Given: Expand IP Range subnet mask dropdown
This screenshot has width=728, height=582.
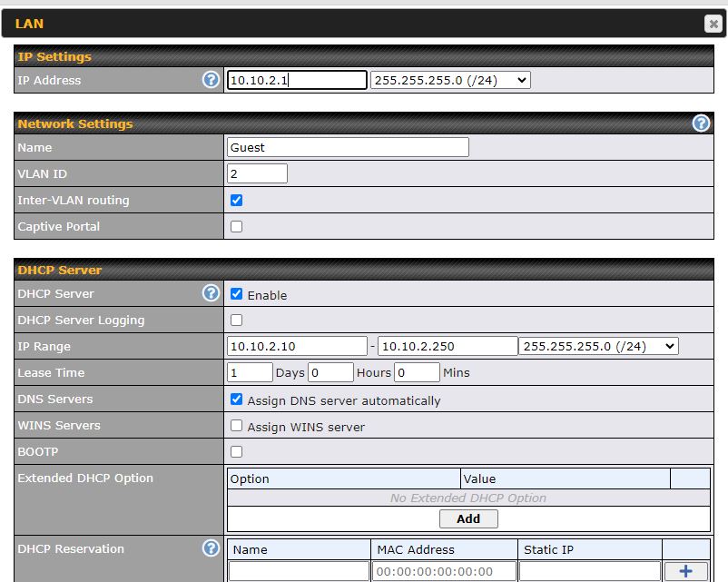Looking at the screenshot, I should [598, 346].
